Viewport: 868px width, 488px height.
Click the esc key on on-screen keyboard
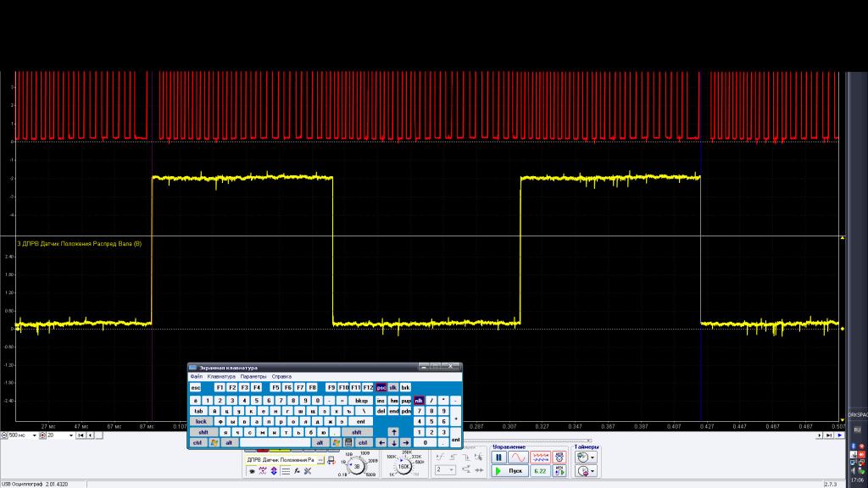[196, 388]
